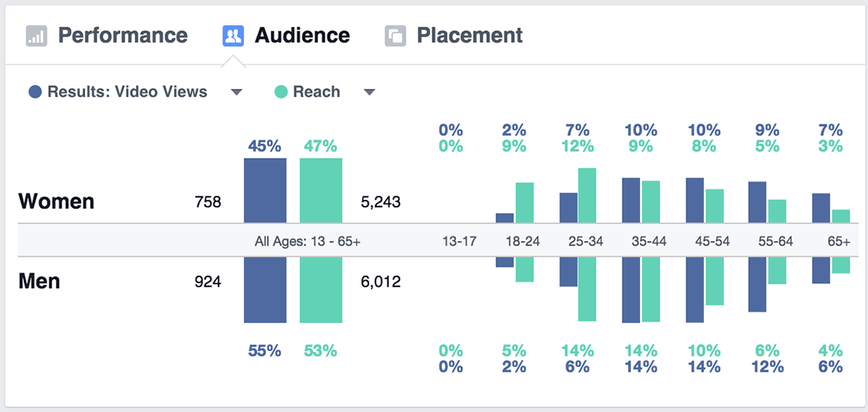The width and height of the screenshot is (868, 412).
Task: Click the All Ages: 13 - 65+ label
Action: point(308,242)
